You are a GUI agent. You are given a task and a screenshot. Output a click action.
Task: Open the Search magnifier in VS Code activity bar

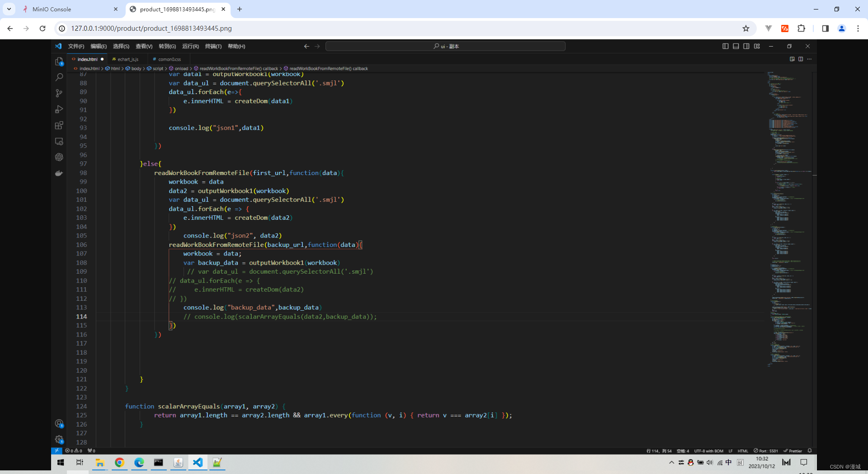59,77
